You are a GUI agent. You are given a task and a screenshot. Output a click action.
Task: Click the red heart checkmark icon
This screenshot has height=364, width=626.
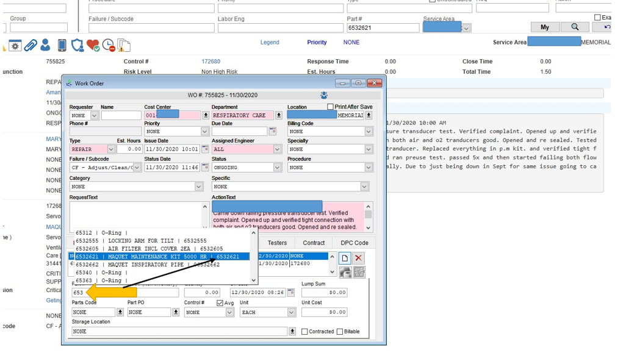[x=93, y=46]
